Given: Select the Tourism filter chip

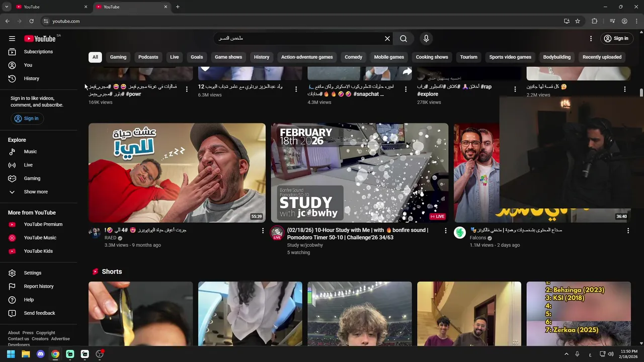Looking at the screenshot, I should (x=468, y=57).
